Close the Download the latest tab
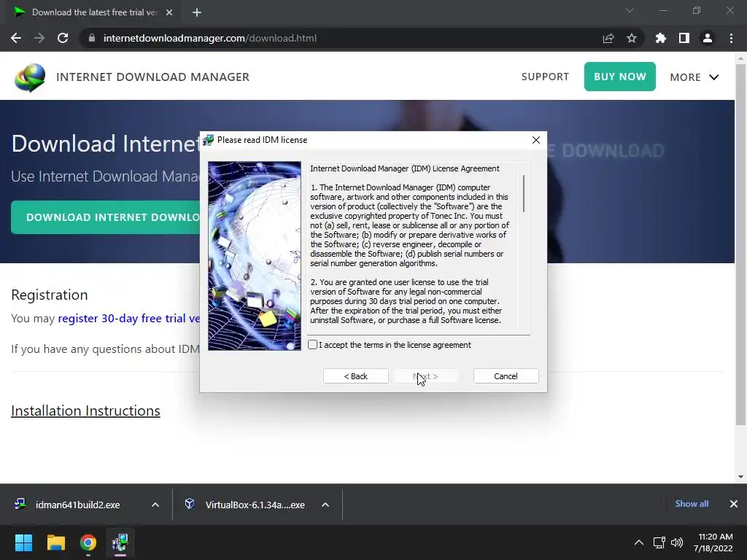This screenshot has height=560, width=747. click(169, 12)
